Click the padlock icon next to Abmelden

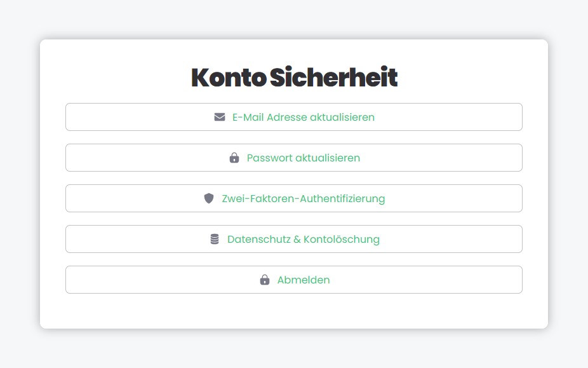click(265, 280)
